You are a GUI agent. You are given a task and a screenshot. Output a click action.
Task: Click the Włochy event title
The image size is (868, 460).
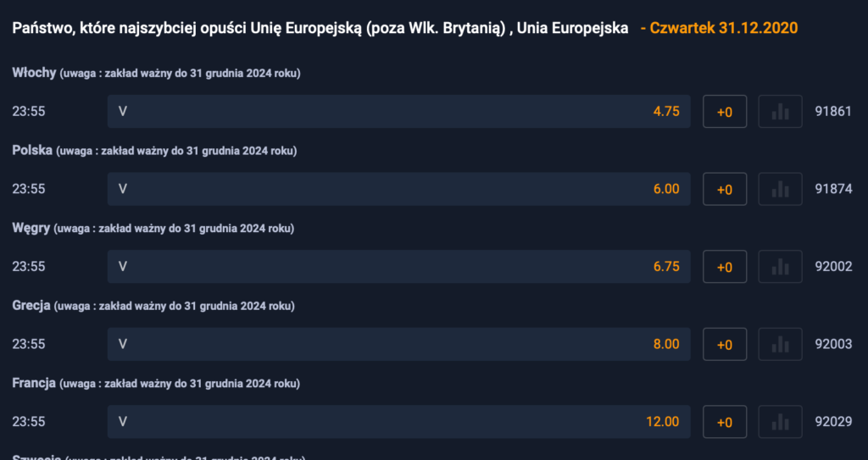pyautogui.click(x=34, y=73)
